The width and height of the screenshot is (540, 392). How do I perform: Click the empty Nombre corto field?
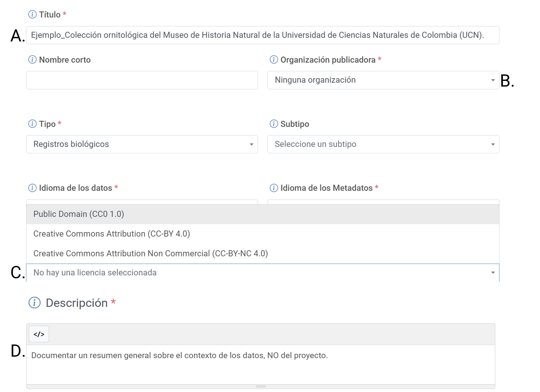[x=142, y=80]
